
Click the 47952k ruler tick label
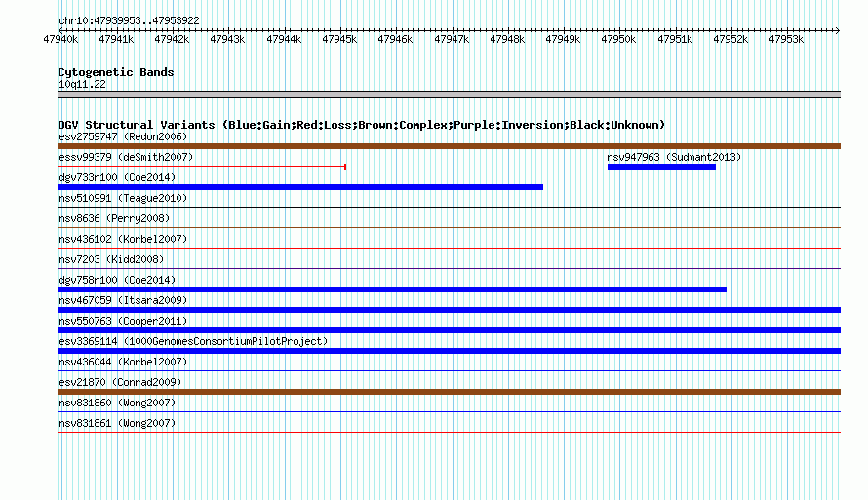(730, 39)
